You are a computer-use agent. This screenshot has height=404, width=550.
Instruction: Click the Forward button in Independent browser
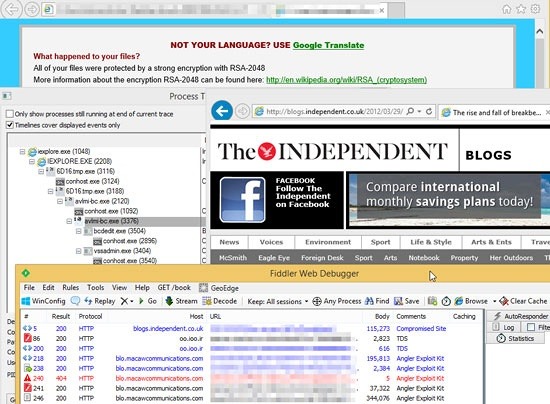click(242, 112)
